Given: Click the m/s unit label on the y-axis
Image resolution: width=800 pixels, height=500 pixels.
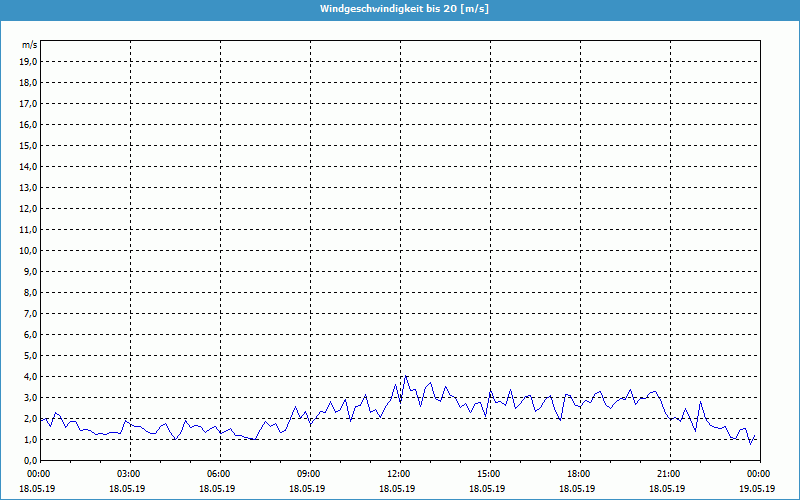Looking at the screenshot, I should 30,46.
